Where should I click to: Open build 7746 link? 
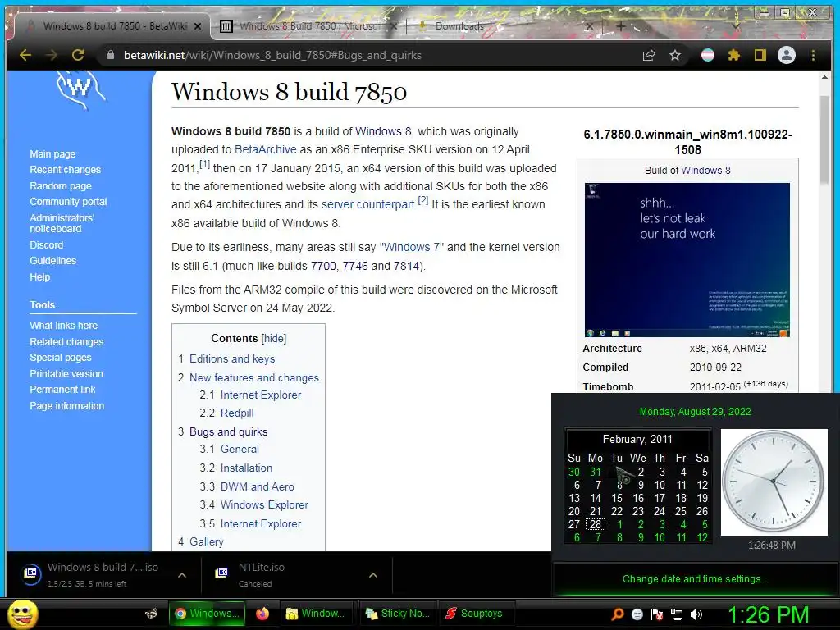click(355, 266)
